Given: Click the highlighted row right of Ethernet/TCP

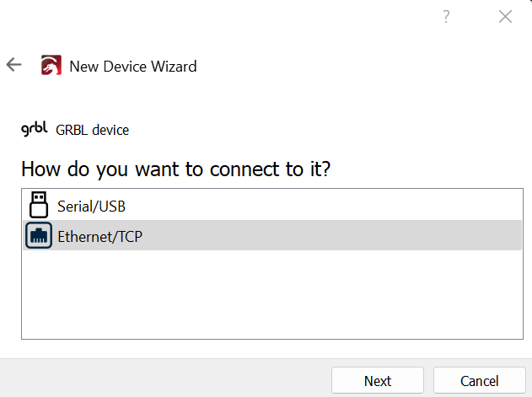Looking at the screenshot, I should tap(337, 236).
